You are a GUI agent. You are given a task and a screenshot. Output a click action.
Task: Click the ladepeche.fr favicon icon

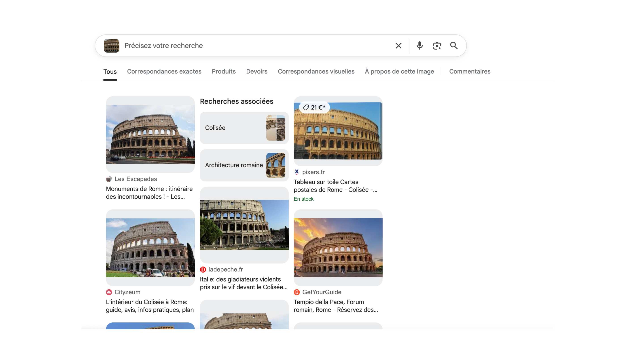pos(203,269)
